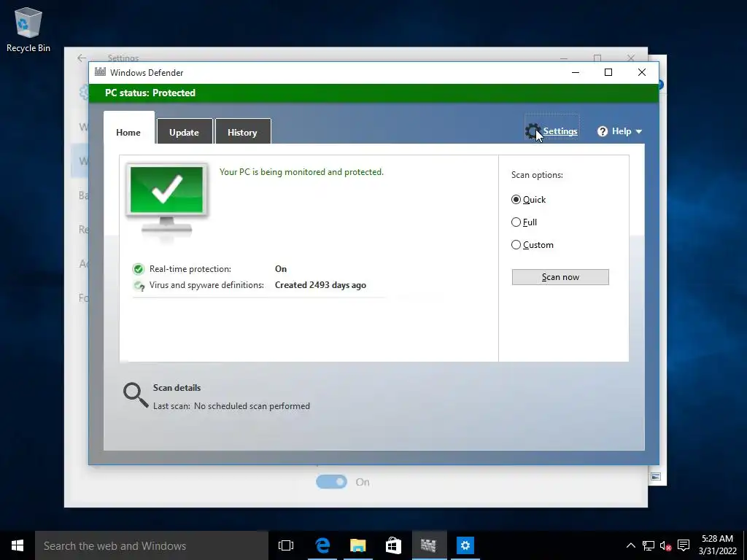Show hidden tray icons chevron
The width and height of the screenshot is (747, 560).
pos(630,545)
